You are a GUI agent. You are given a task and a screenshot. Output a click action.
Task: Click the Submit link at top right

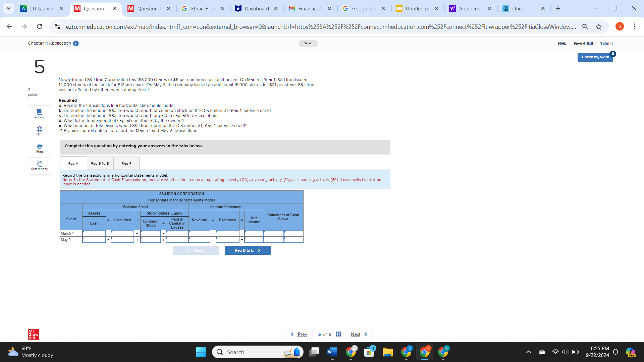click(x=606, y=43)
